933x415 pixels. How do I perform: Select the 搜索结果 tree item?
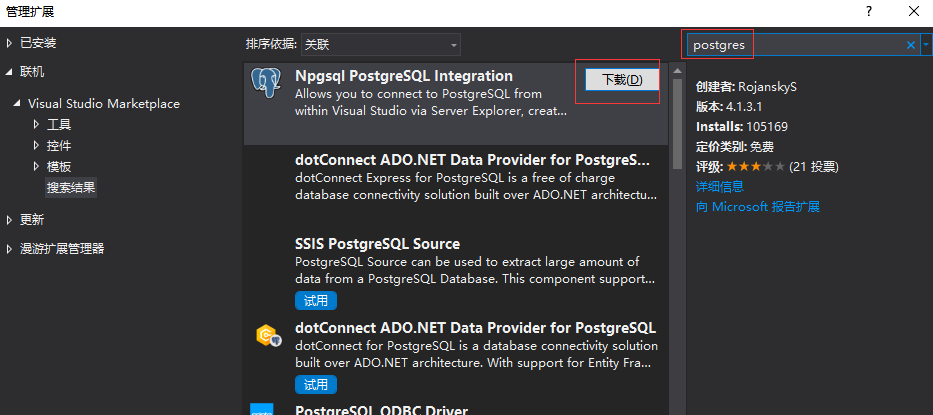point(71,188)
